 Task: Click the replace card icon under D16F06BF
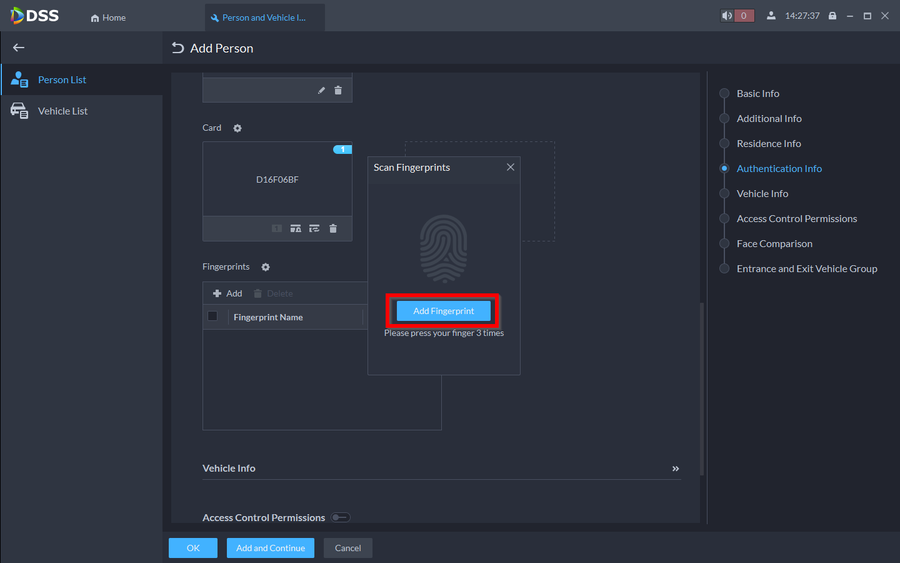(x=314, y=228)
